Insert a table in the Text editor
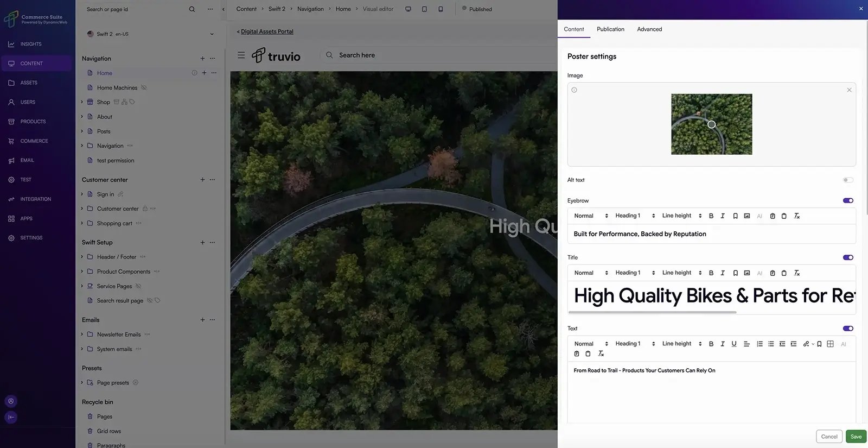Viewport: 868px width, 448px height. point(830,344)
